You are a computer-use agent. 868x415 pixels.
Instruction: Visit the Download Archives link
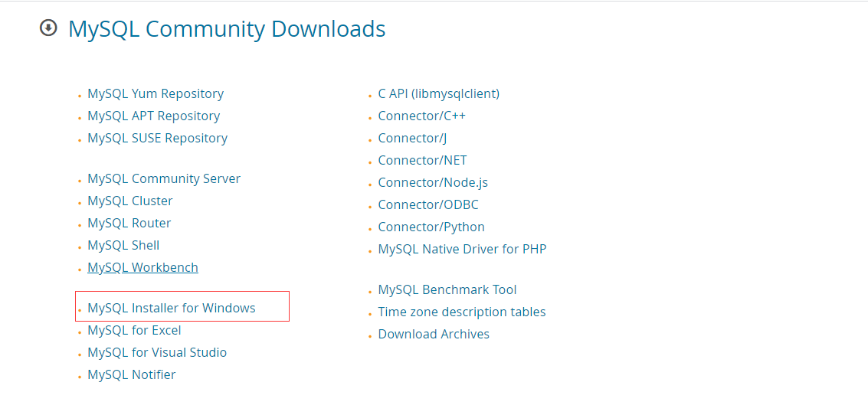tap(434, 334)
